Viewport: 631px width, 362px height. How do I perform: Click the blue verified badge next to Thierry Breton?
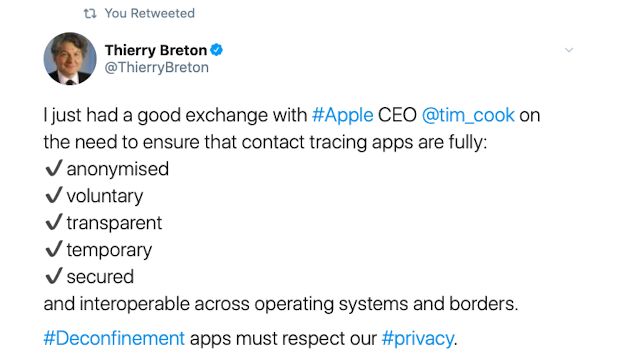pyautogui.click(x=217, y=50)
